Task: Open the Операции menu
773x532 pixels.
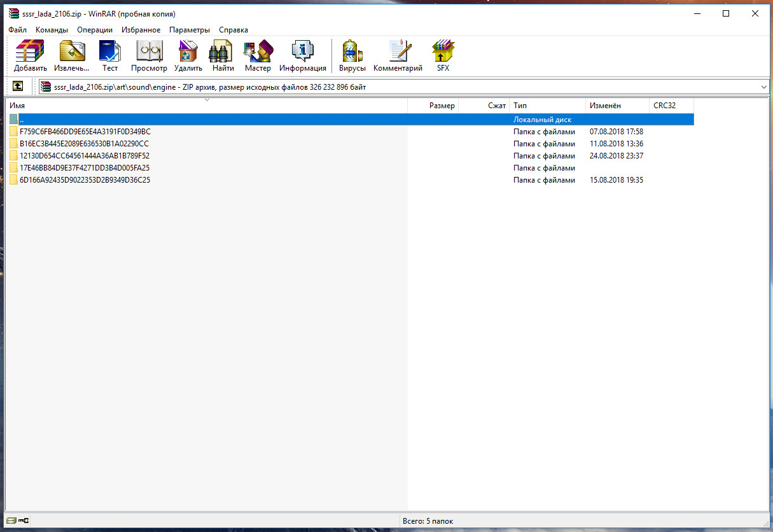Action: coord(95,30)
